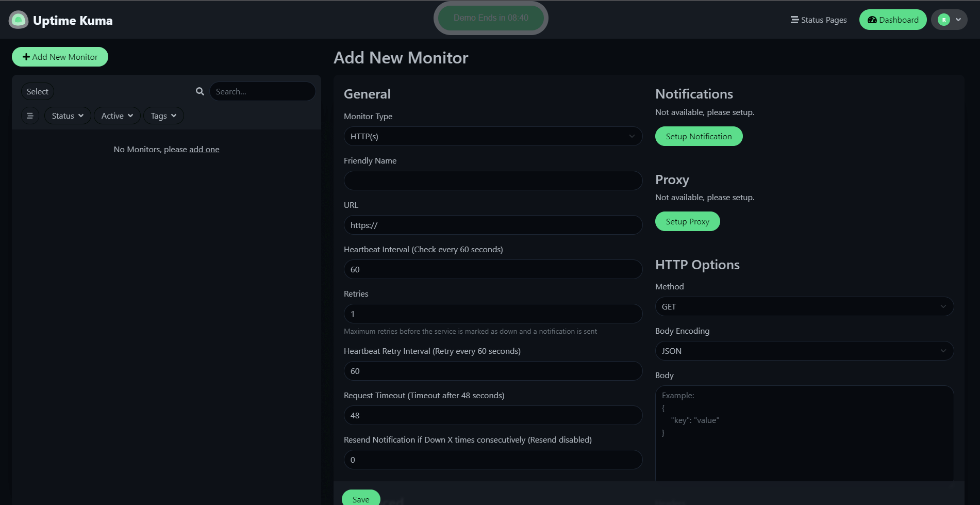
Task: Click the 'General' heading
Action: coord(367,94)
